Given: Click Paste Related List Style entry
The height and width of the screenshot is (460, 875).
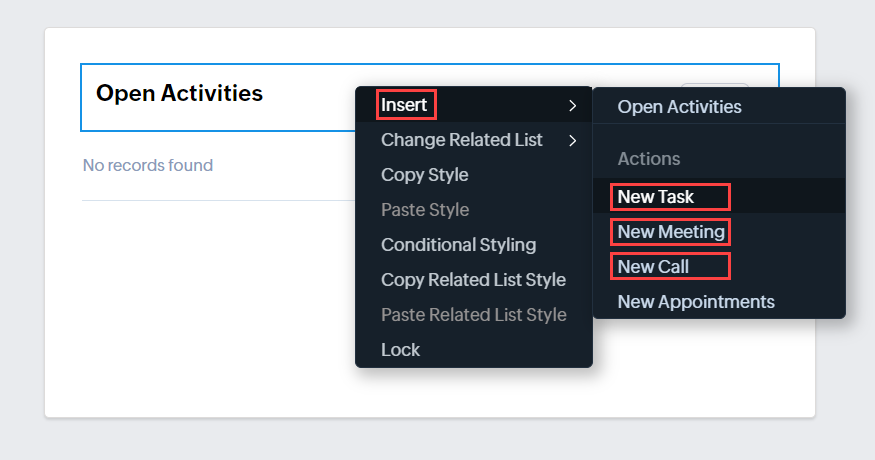Looking at the screenshot, I should coord(473,315).
